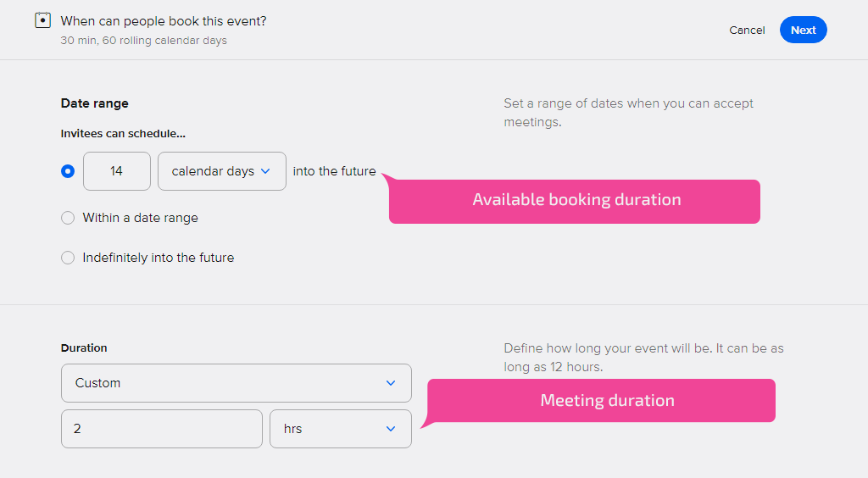Viewport: 868px width, 478px height.
Task: Click the chevron arrow in the hrs dropdown
Action: pos(391,429)
